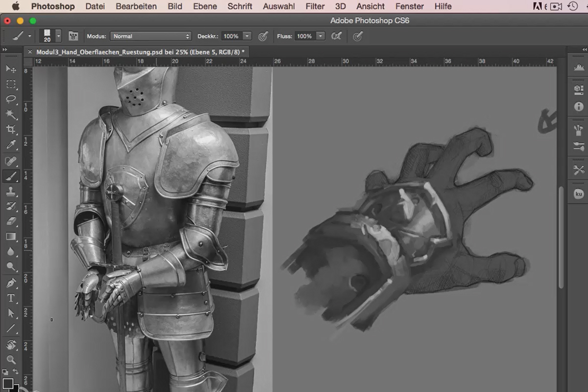Click the vertical canvas scrollbar
This screenshot has height=392, width=588.
562,237
